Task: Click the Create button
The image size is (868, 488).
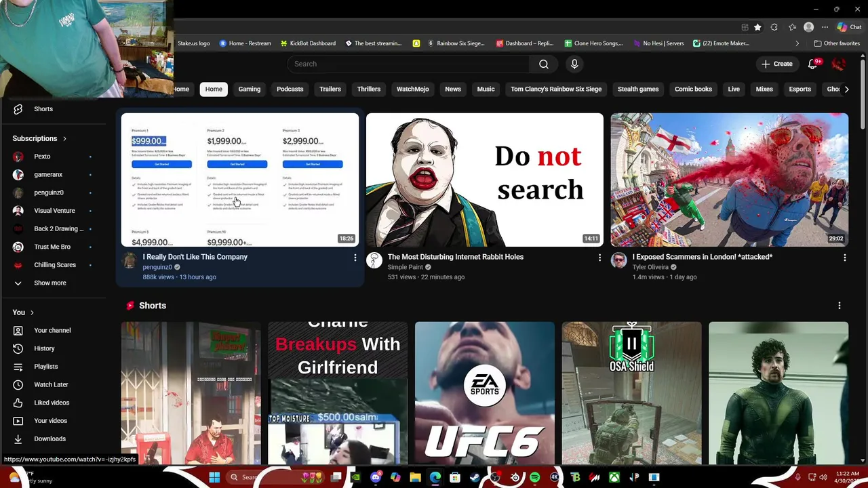Action: 776,64
